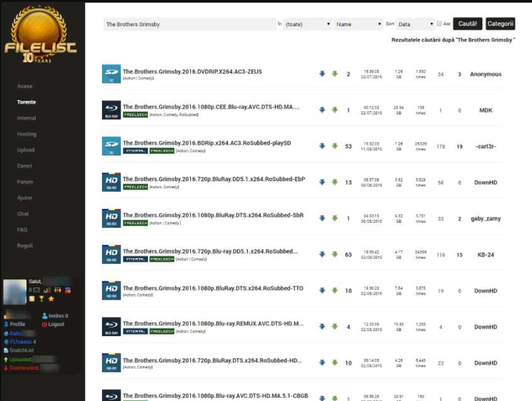Click HD-RO category icon of RoSubbed-TTO row
The image size is (532, 401).
point(111,291)
